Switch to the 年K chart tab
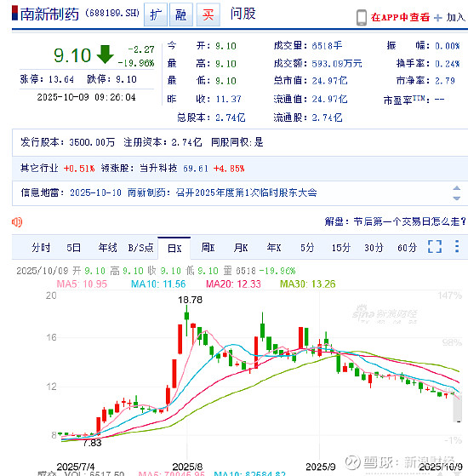468x476 pixels. coord(274,248)
